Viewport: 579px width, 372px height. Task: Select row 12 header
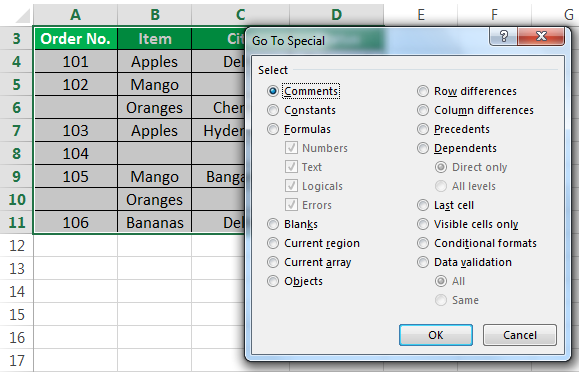(x=17, y=246)
